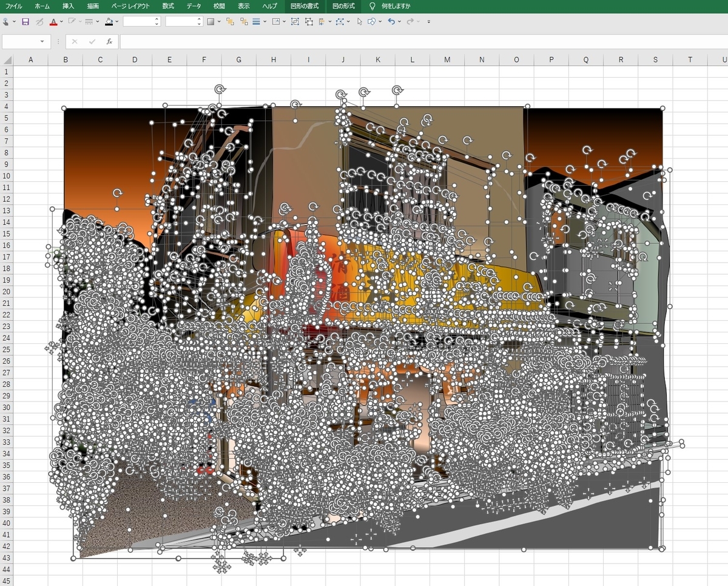Save the workbook with the floppy icon
Image resolution: width=728 pixels, height=586 pixels.
[25, 21]
